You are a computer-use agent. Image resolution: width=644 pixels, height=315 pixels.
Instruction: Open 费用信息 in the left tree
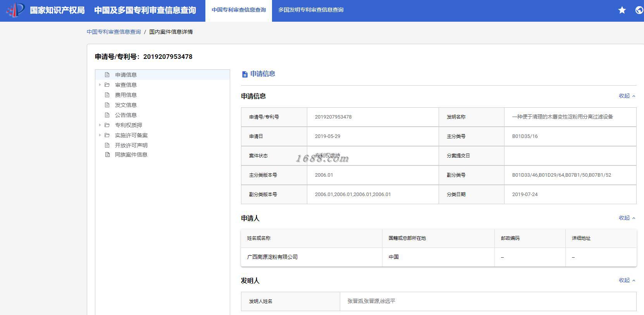coord(126,95)
